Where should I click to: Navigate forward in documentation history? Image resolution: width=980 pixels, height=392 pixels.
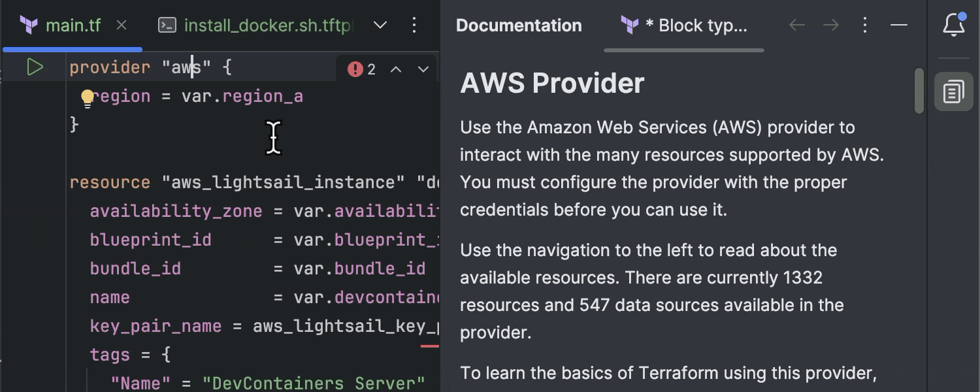(830, 25)
